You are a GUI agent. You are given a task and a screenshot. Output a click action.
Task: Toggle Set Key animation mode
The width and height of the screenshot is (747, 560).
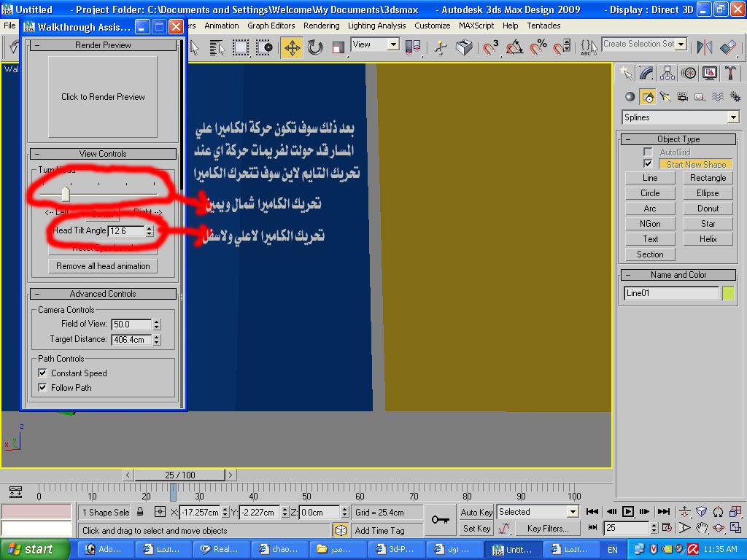pos(476,529)
